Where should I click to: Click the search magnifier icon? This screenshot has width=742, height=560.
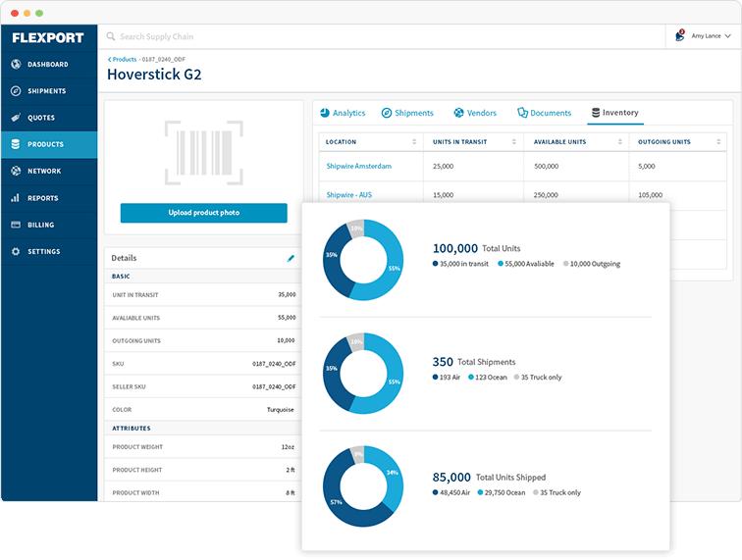click(x=111, y=36)
